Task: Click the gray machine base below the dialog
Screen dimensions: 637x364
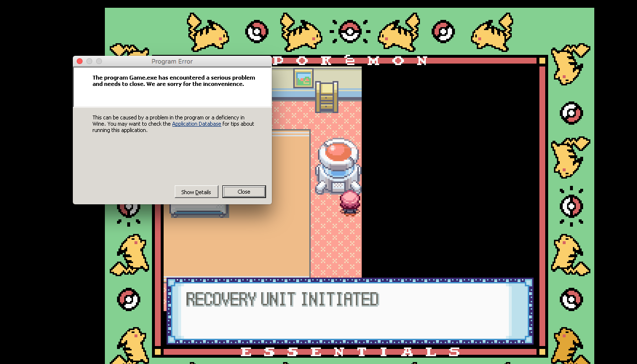Action: point(199,211)
